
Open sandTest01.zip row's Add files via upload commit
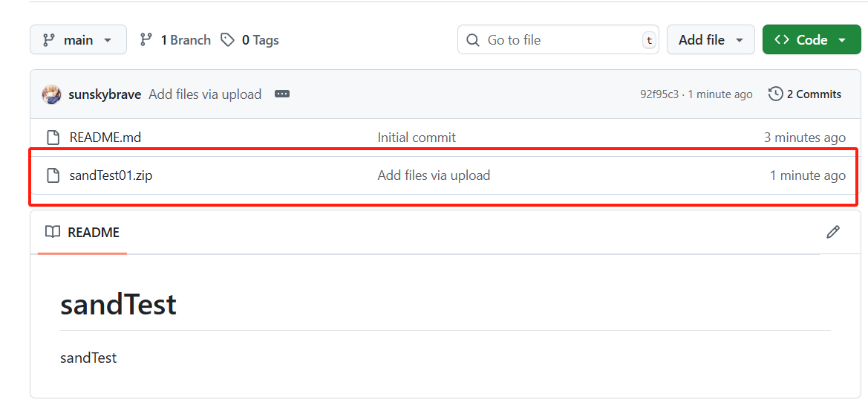(434, 175)
